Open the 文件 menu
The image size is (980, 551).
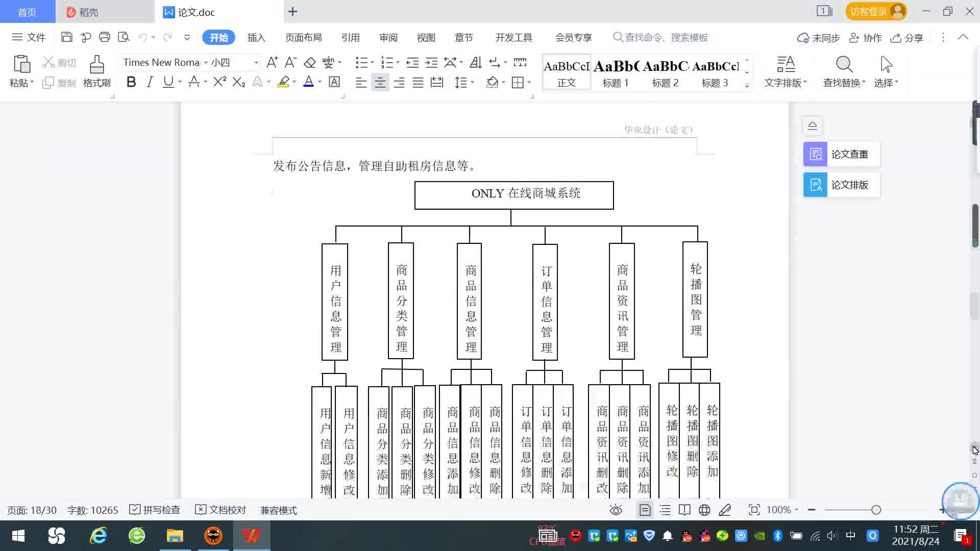[29, 37]
